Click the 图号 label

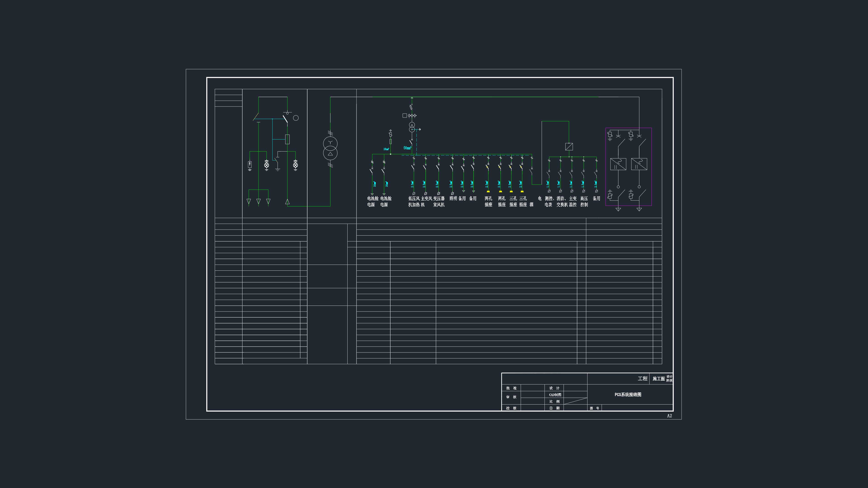(x=594, y=408)
